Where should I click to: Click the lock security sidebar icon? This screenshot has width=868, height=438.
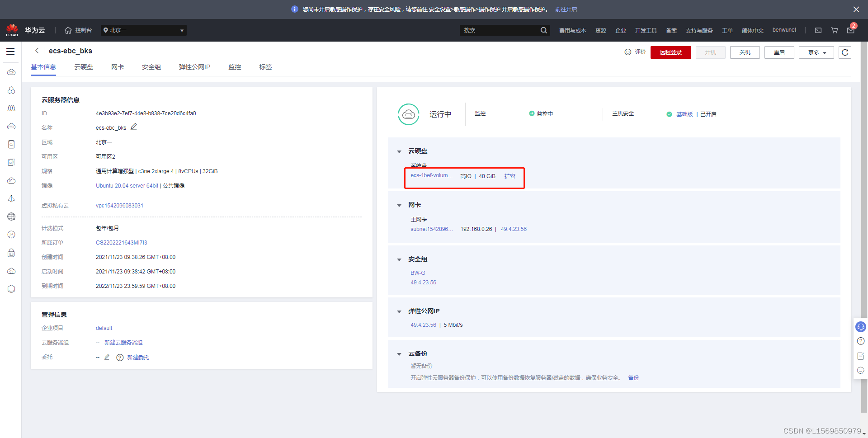pyautogui.click(x=11, y=253)
